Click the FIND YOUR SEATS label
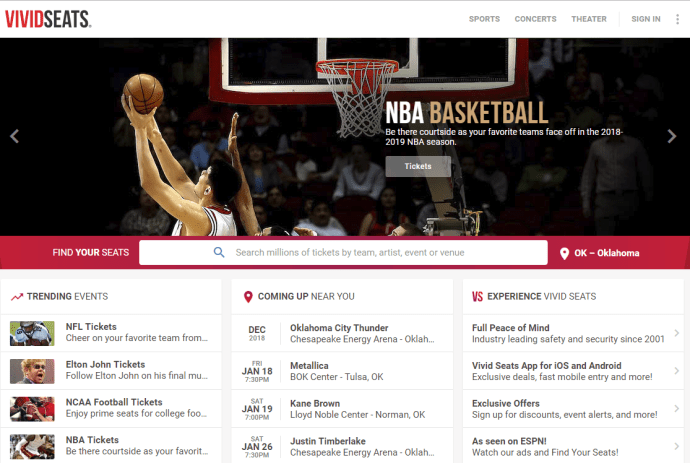 (x=91, y=253)
